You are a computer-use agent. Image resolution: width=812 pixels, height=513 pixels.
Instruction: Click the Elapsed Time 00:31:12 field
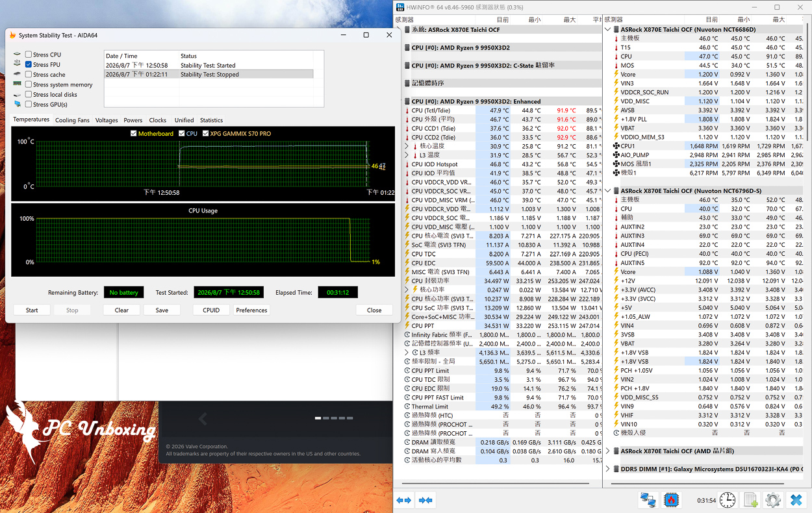point(338,292)
